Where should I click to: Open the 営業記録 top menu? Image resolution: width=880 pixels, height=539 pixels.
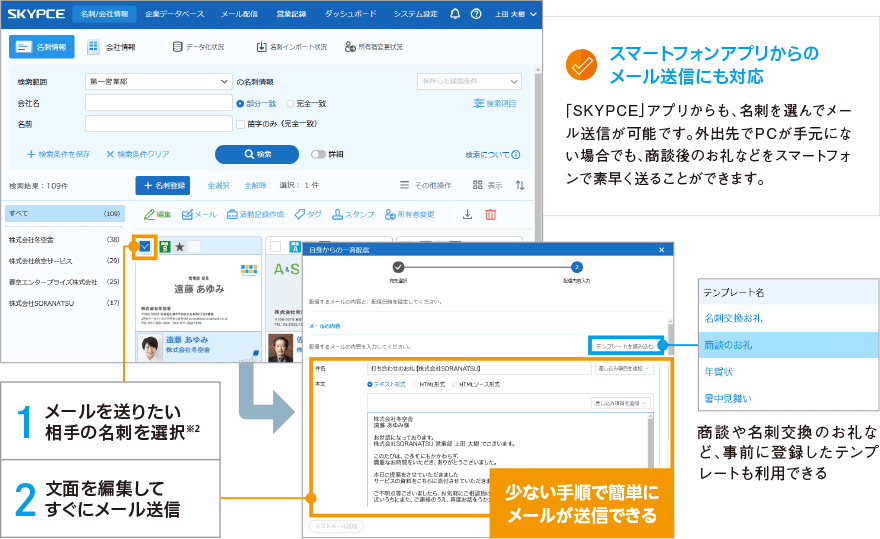coord(291,13)
